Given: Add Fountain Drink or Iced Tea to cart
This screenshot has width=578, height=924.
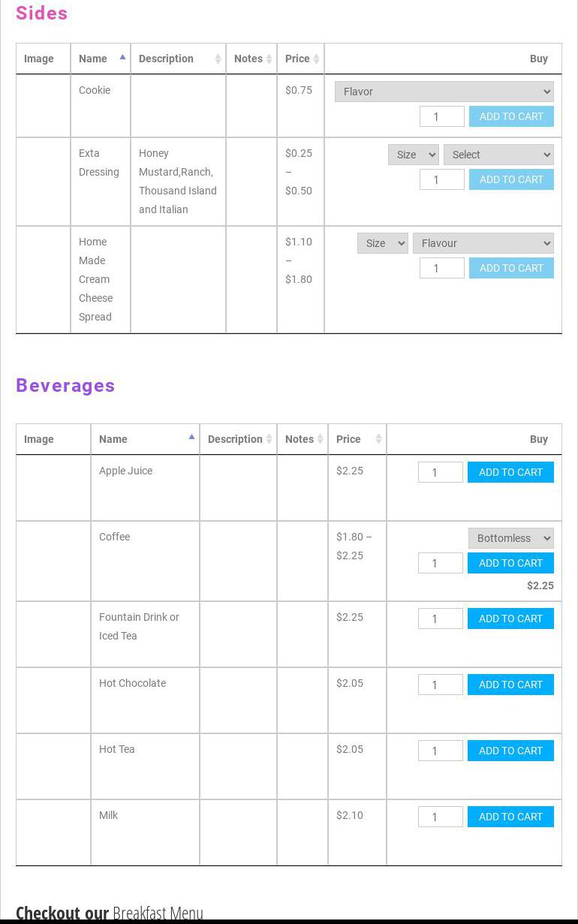Looking at the screenshot, I should [510, 619].
